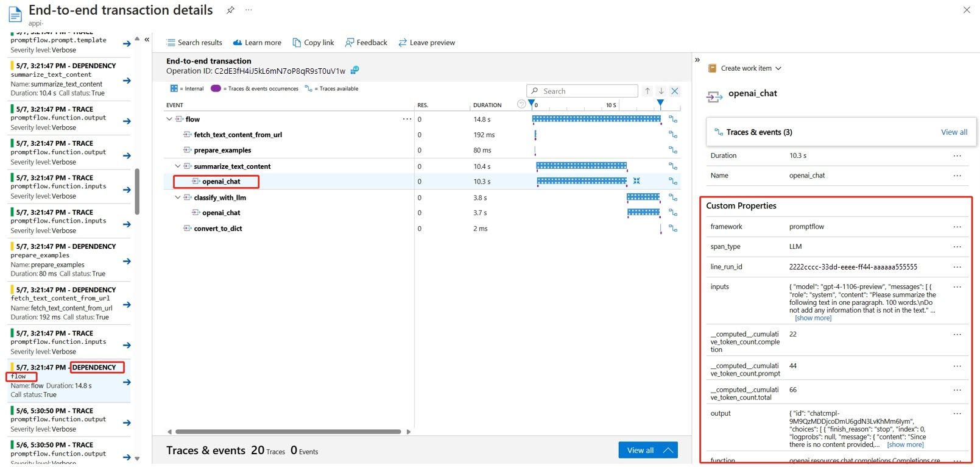This screenshot has width=980, height=467.
Task: Open traces icon for convert_to_dict row
Action: tap(673, 229)
